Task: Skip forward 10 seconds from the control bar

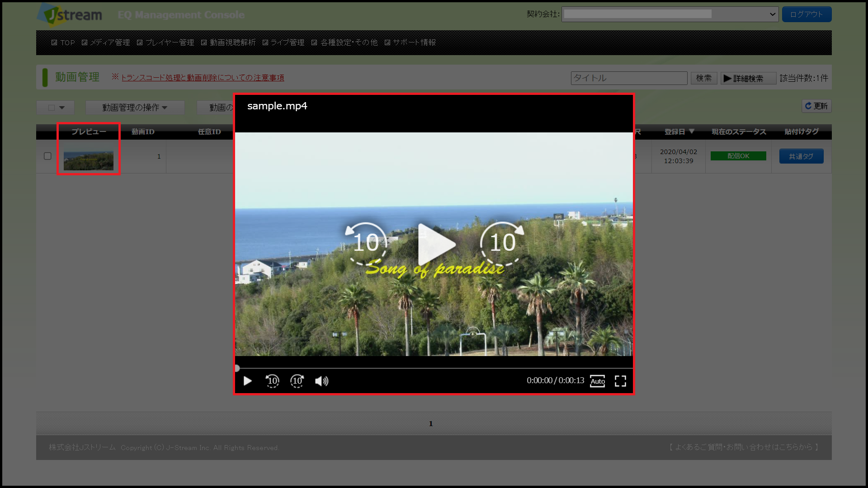Action: tap(297, 381)
